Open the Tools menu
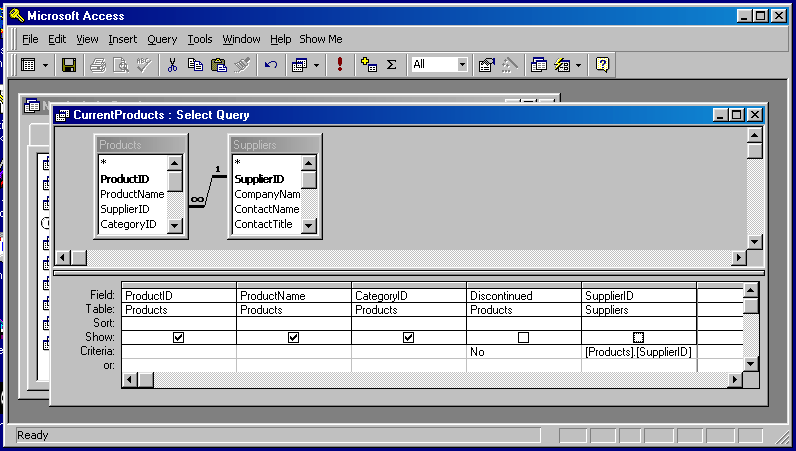This screenshot has height=451, width=796. tap(200, 39)
